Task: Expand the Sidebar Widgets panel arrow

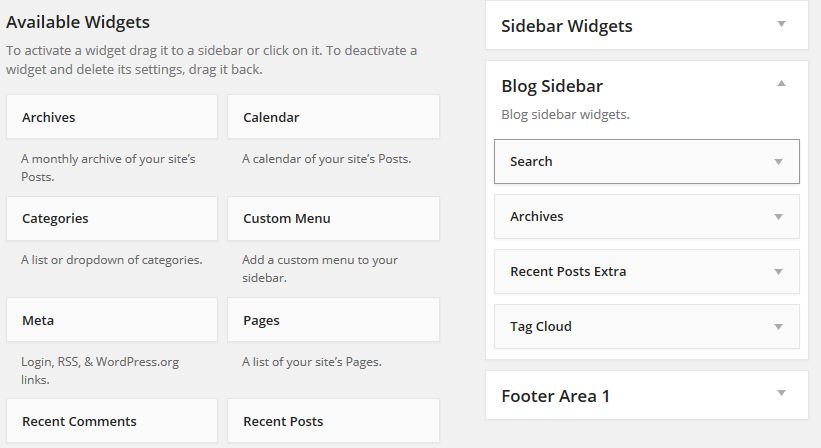Action: [781, 25]
